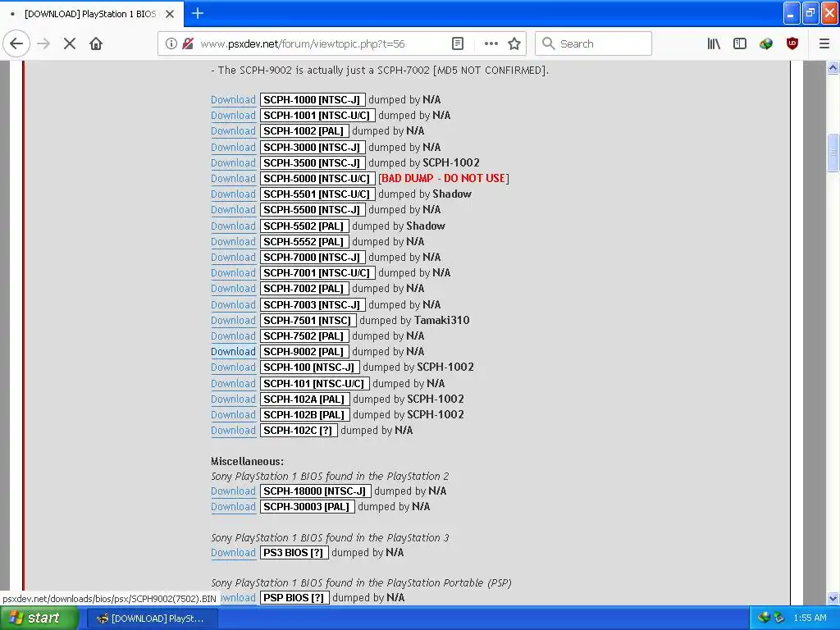The width and height of the screenshot is (840, 630).
Task: Download the SCPH-5000 bad dump BIOS
Action: (x=233, y=178)
